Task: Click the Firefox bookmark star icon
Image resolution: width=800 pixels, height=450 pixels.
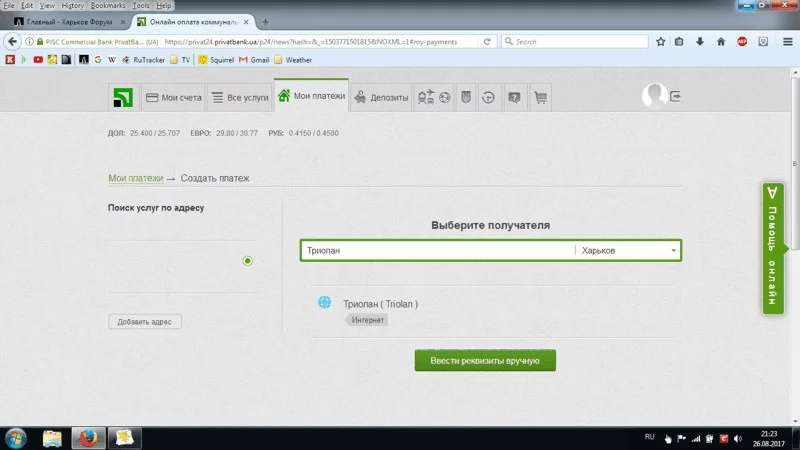Action: pyautogui.click(x=661, y=42)
